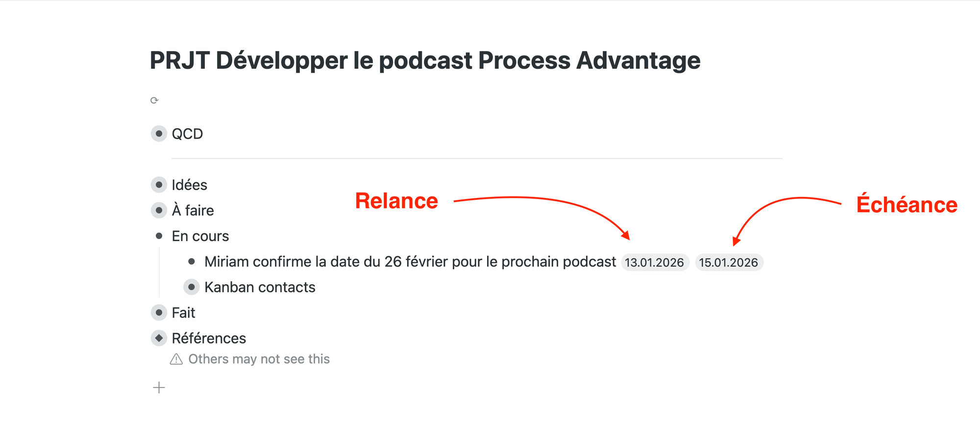The image size is (980, 442).
Task: Expand the Kanban contacts bullet
Action: tap(192, 287)
